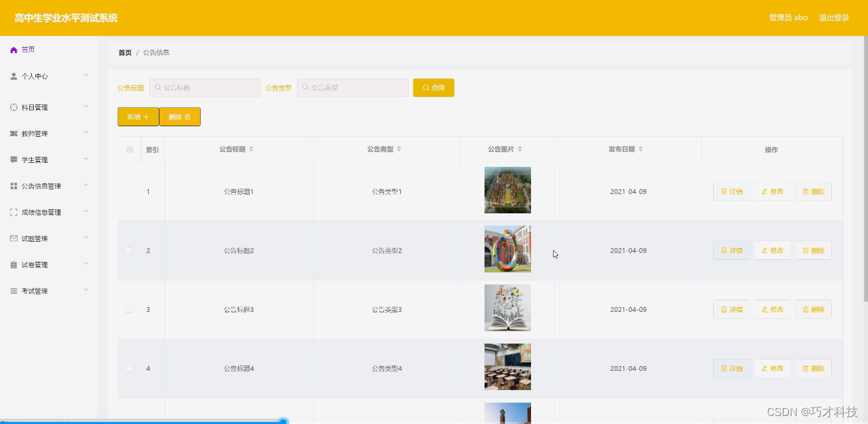Expand the 公告信息管理 chevron

click(x=86, y=185)
